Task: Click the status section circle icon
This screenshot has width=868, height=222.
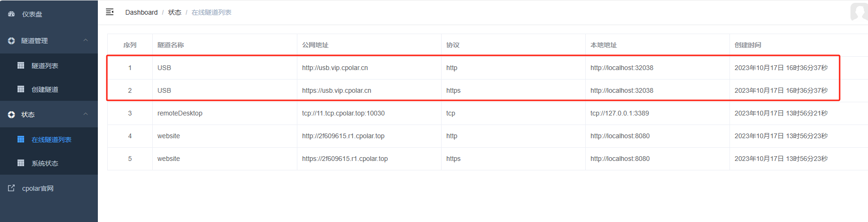Action: [x=11, y=115]
